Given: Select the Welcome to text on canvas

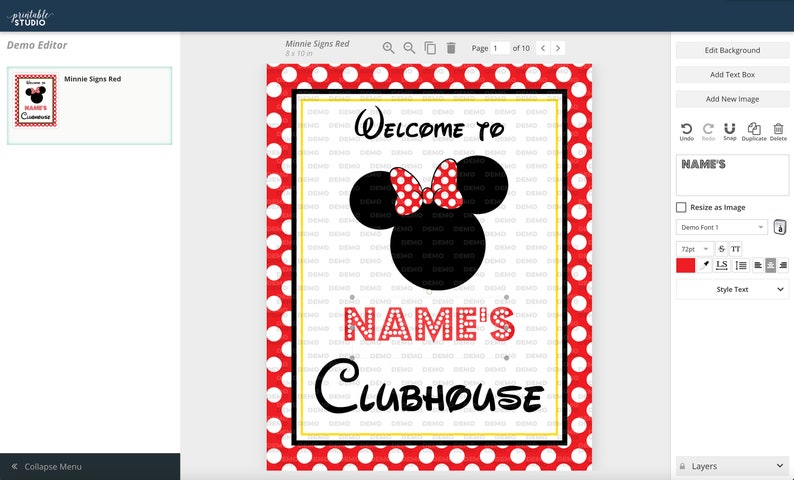Looking at the screenshot, I should pos(429,124).
